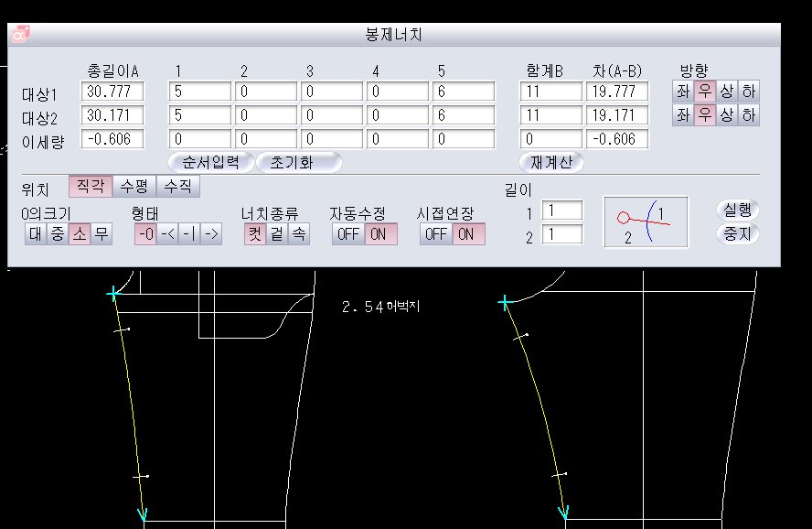Image resolution: width=812 pixels, height=529 pixels.
Task: Select the -O notch shape
Action: pyautogui.click(x=144, y=233)
